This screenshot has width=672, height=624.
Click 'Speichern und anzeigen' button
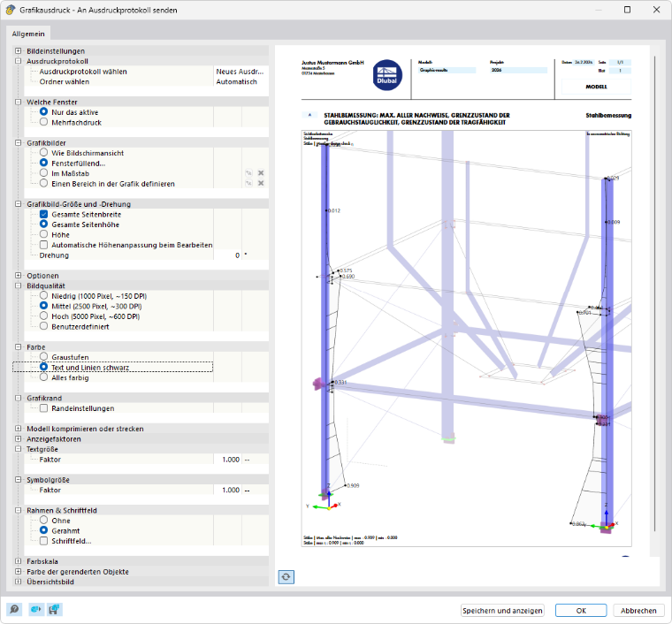[x=502, y=610]
